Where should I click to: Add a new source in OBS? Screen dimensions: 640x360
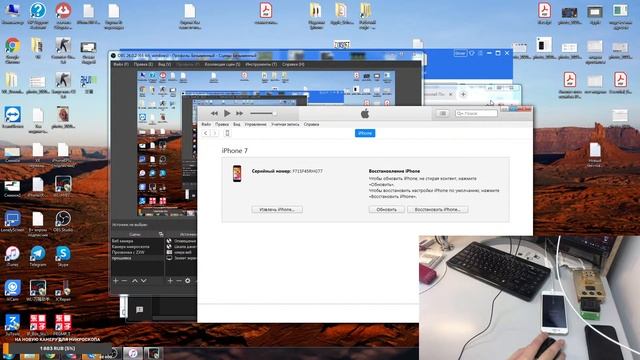click(170, 281)
